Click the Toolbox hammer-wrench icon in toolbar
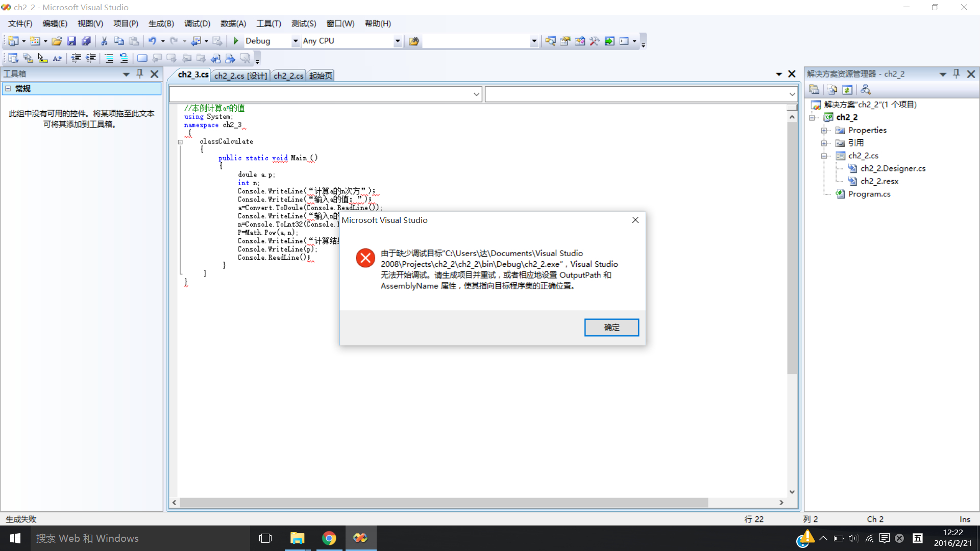Screen dimensions: 980x551 pyautogui.click(x=595, y=41)
